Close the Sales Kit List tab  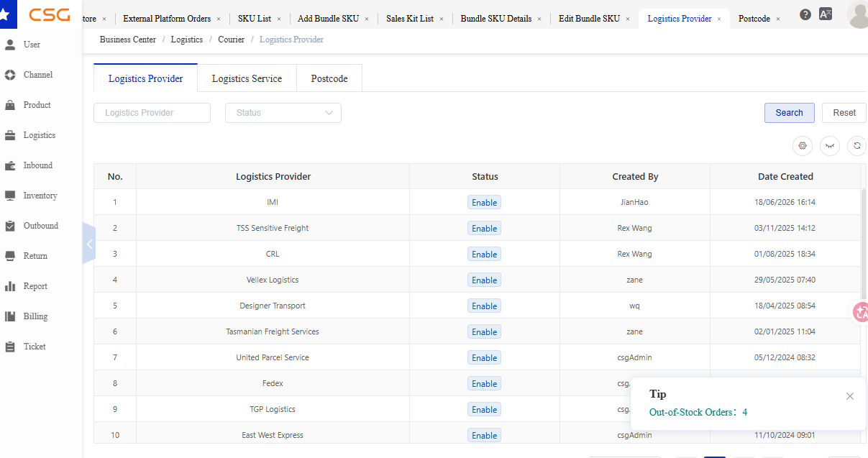click(x=441, y=19)
